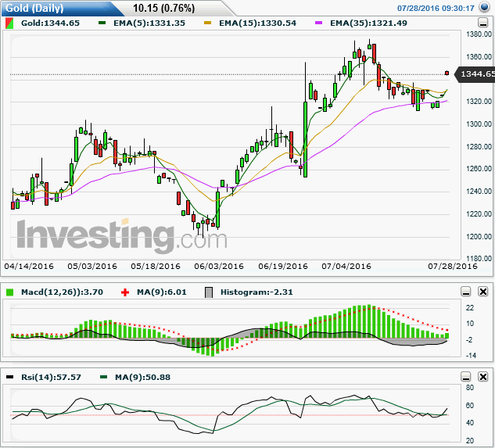Click the EMA(5):1331.35 legend label
This screenshot has width=495, height=448.
click(x=149, y=23)
